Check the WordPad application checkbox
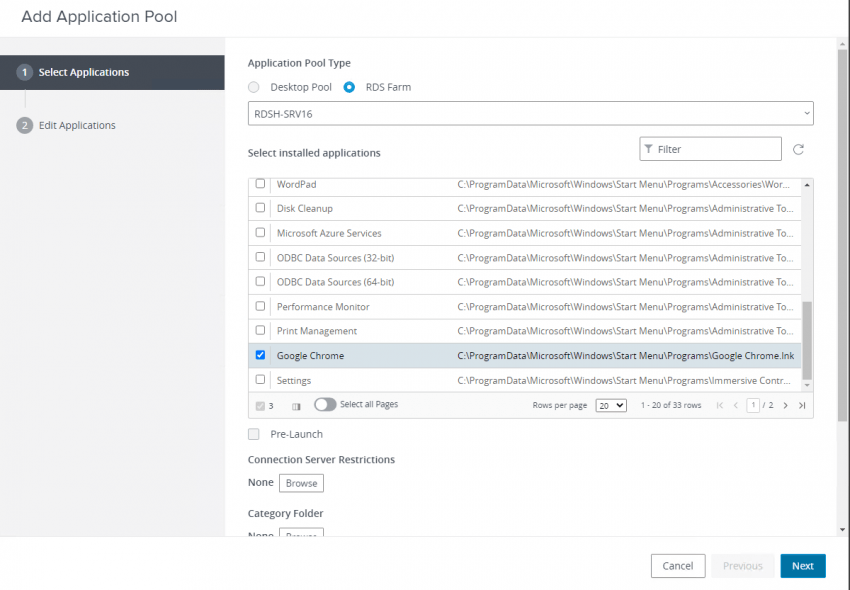Screen dimensions: 850x590 click(260, 184)
